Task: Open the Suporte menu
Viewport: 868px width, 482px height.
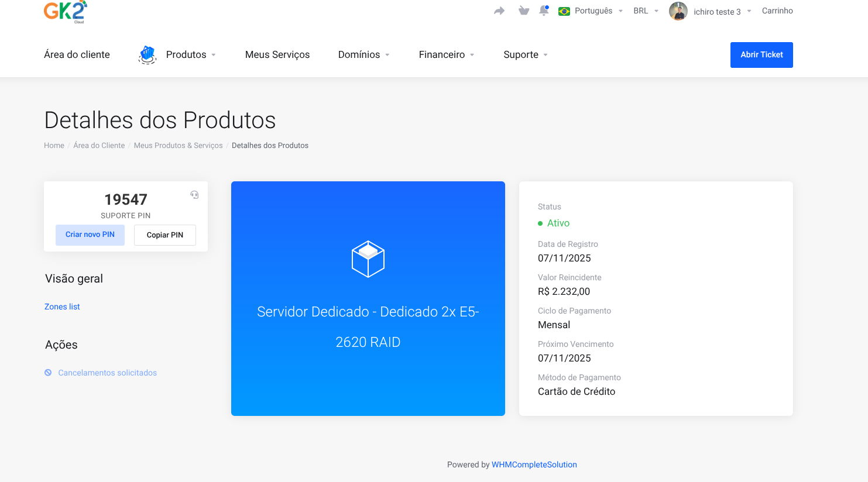Action: click(525, 54)
